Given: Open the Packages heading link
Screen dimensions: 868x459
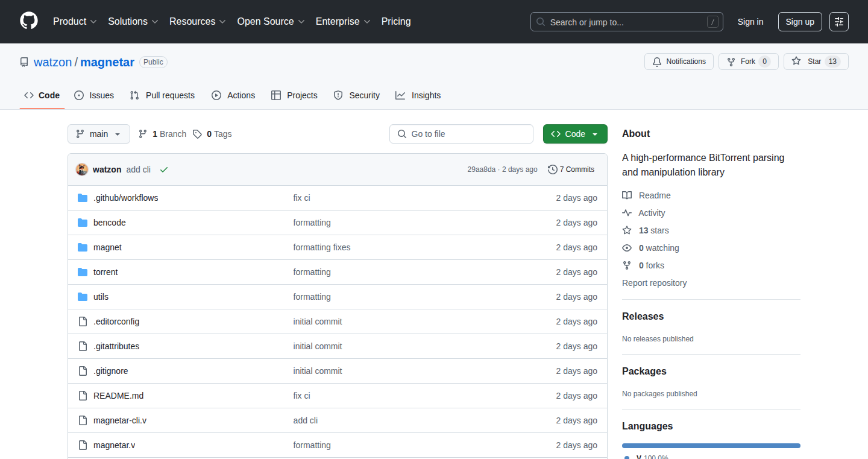Looking at the screenshot, I should (x=644, y=371).
